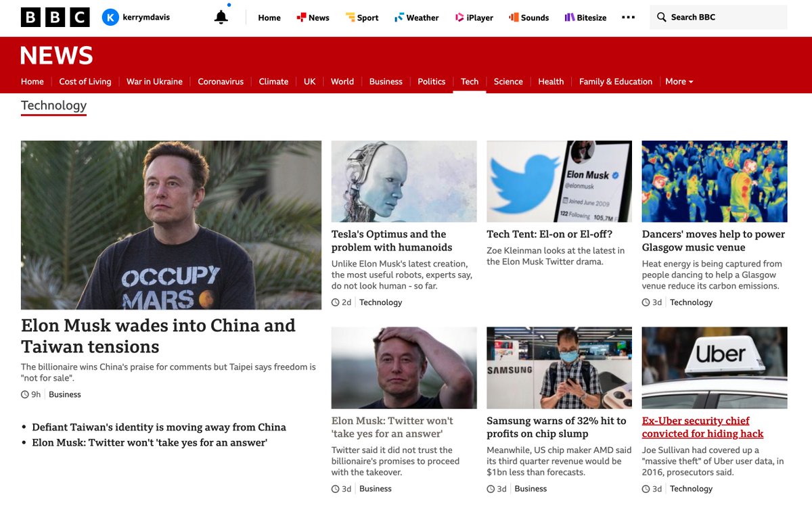Open the Business navigation tab
The width and height of the screenshot is (812, 520).
click(x=386, y=81)
